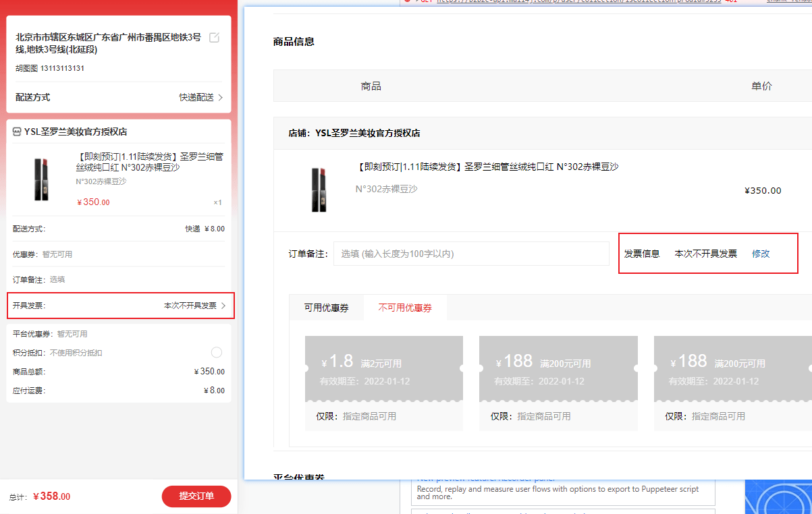The width and height of the screenshot is (812, 514).
Task: Toggle 不使用积分抵扣 points radio button
Action: tap(217, 353)
